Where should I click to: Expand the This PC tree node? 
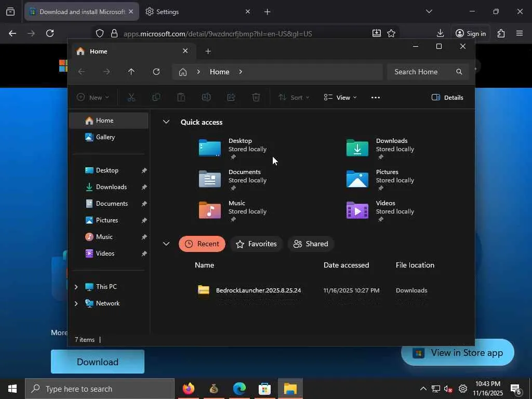click(76, 287)
